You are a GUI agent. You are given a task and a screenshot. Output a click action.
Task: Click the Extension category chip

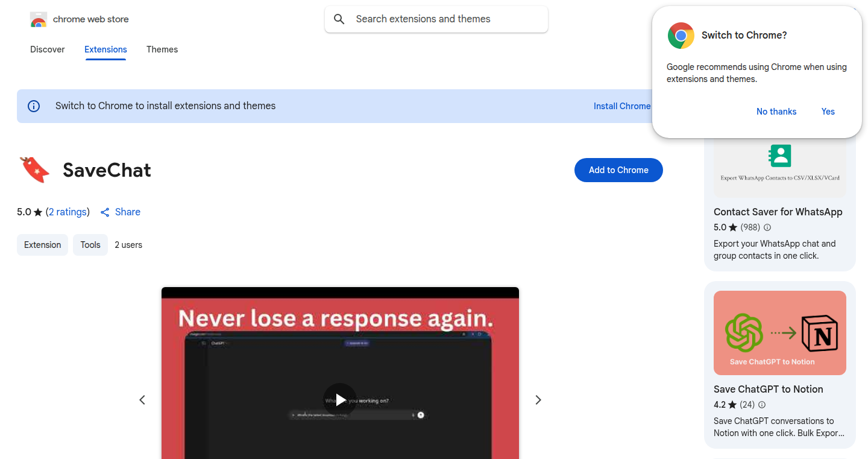[43, 245]
